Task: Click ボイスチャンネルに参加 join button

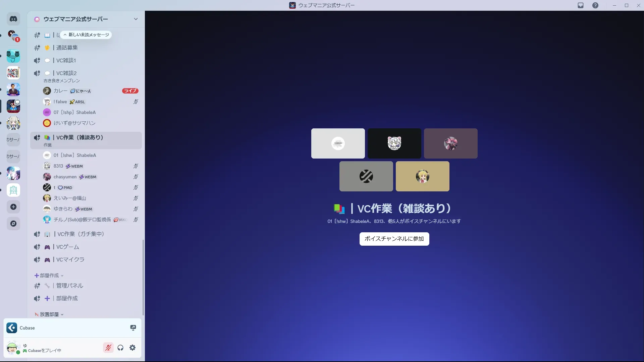Action: coord(394,239)
